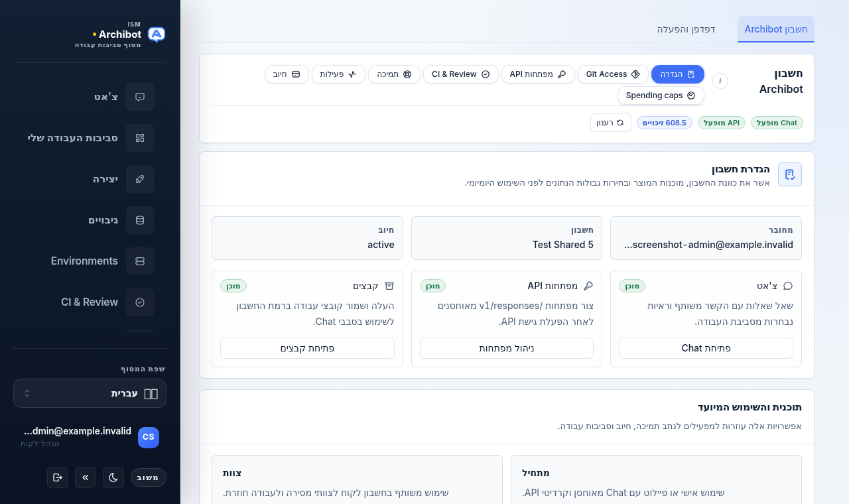The image size is (849, 504).
Task: Click the יצירה rocket icon
Action: point(140,179)
